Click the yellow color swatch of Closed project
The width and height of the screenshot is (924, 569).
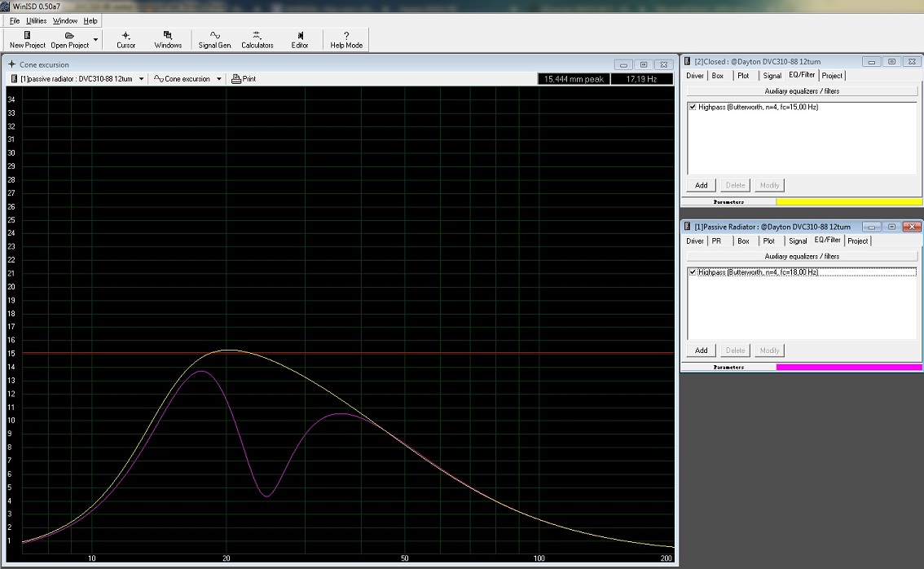[x=849, y=201]
